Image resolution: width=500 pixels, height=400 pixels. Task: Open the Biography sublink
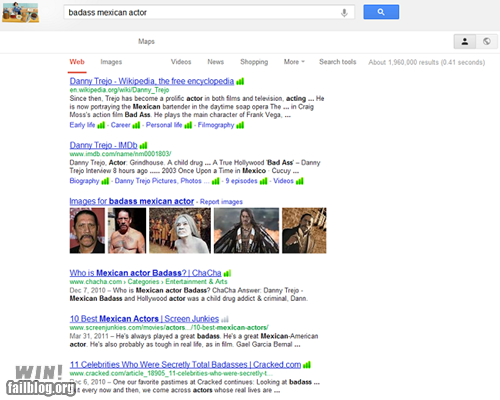[84, 181]
